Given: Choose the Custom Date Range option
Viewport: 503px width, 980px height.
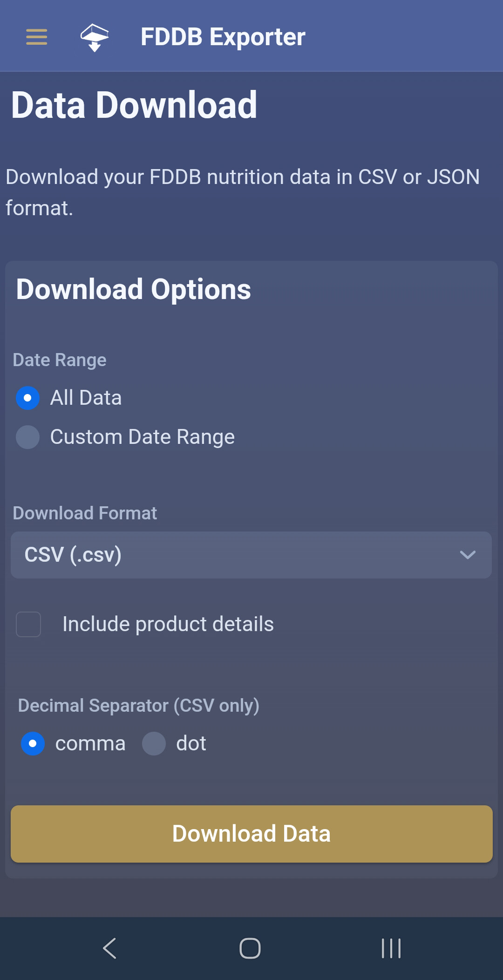Looking at the screenshot, I should (x=27, y=437).
